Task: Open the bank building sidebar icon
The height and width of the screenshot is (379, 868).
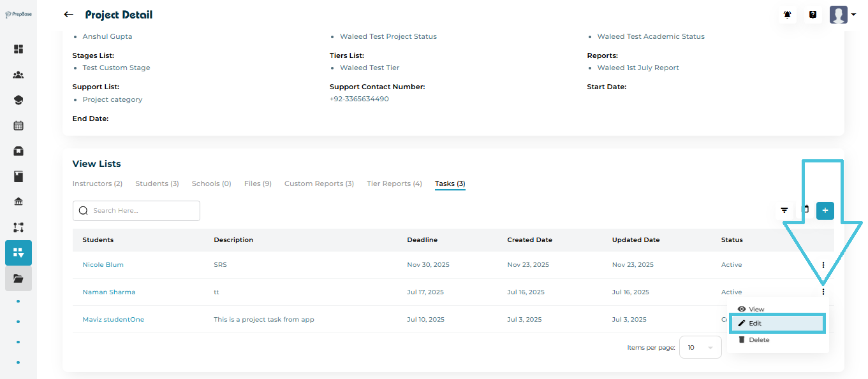Action: pyautogui.click(x=18, y=202)
